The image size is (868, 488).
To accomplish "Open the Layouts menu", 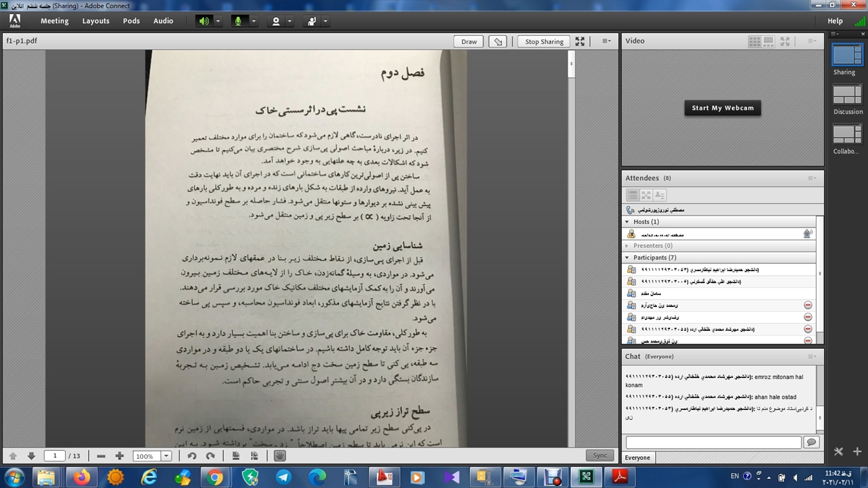I will tap(96, 21).
